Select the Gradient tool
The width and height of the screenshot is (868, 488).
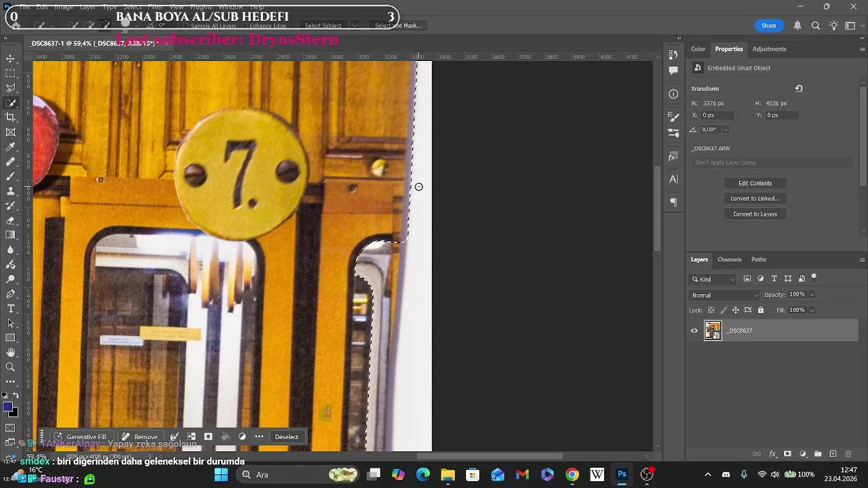pyautogui.click(x=11, y=235)
